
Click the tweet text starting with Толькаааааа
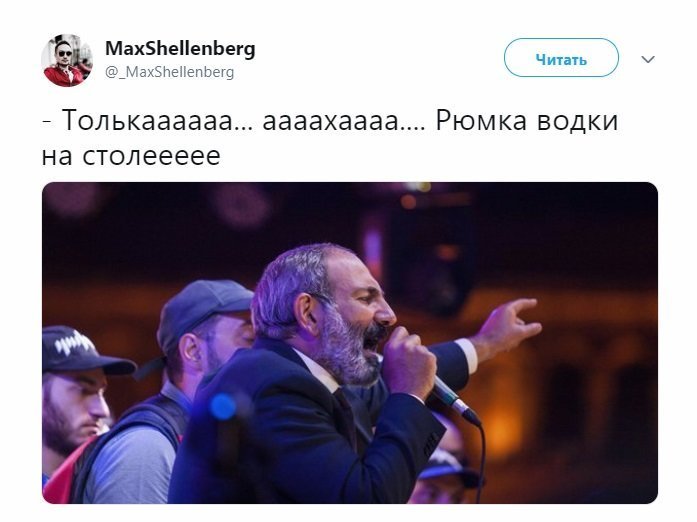point(330,137)
